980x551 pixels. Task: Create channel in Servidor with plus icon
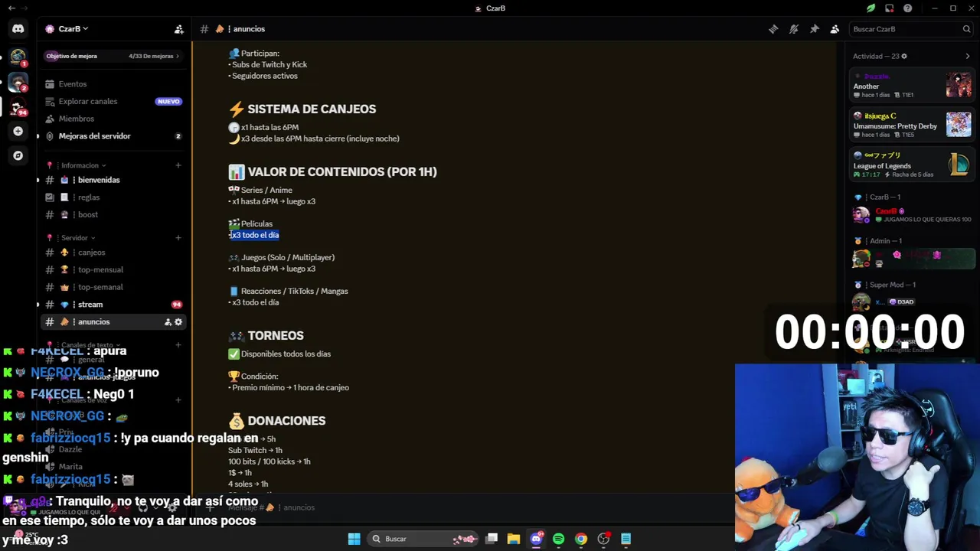point(178,237)
